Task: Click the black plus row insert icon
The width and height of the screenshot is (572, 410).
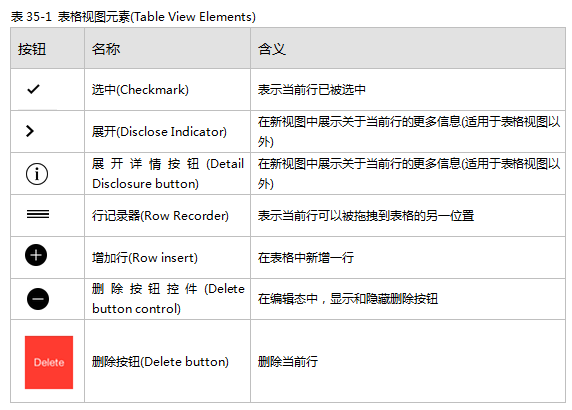Action: point(36,255)
